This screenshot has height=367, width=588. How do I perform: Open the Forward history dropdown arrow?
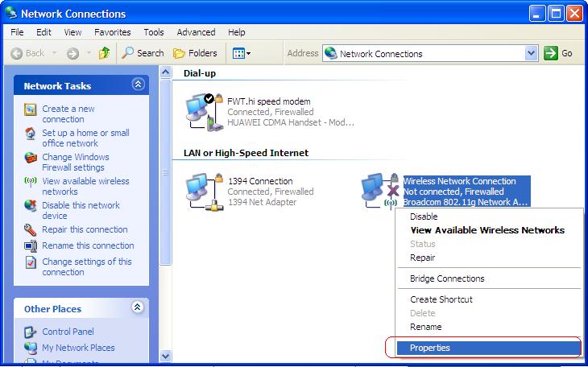[89, 53]
